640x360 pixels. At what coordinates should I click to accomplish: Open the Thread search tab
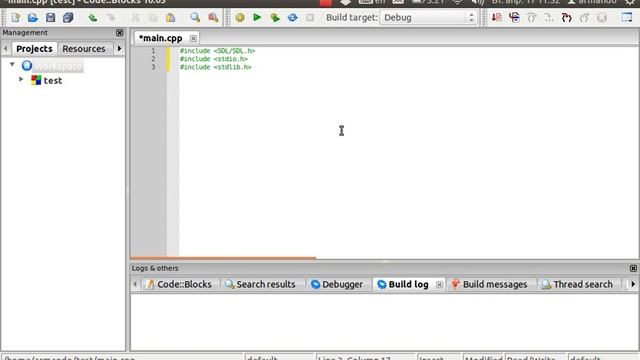(578, 284)
